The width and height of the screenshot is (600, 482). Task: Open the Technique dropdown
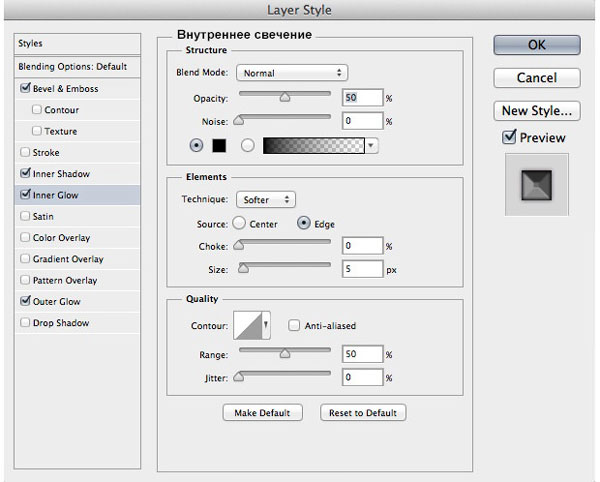pyautogui.click(x=266, y=200)
